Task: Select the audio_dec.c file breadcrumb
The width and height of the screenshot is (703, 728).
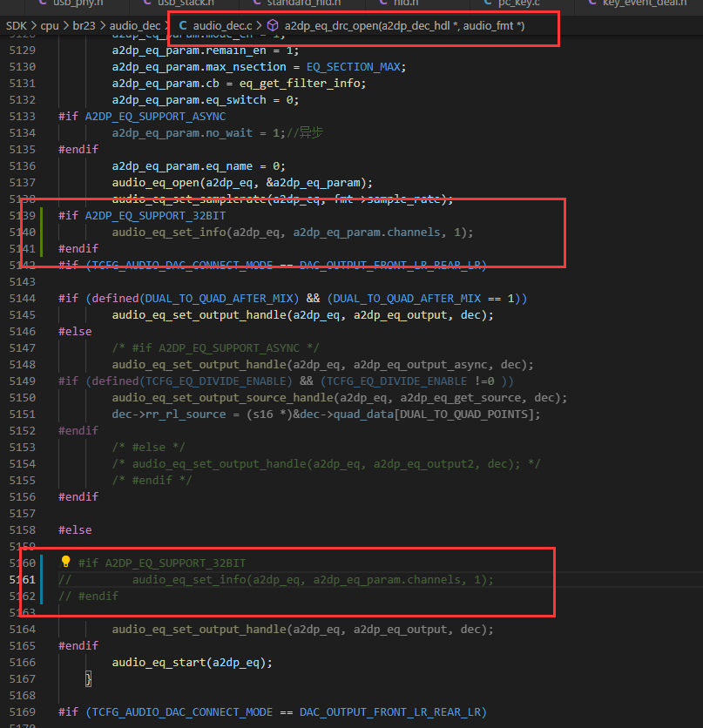Action: (222, 25)
